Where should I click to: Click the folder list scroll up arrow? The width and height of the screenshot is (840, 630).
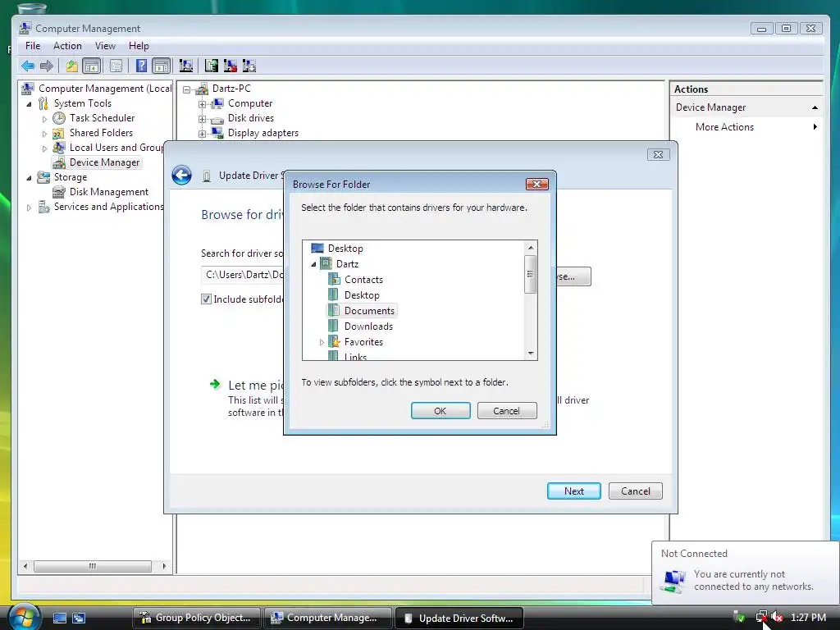click(x=531, y=248)
